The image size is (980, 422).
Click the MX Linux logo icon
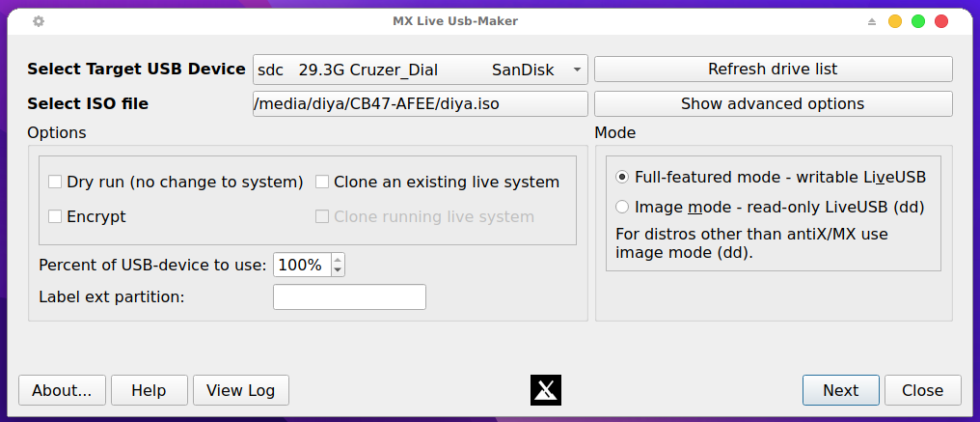coord(546,390)
